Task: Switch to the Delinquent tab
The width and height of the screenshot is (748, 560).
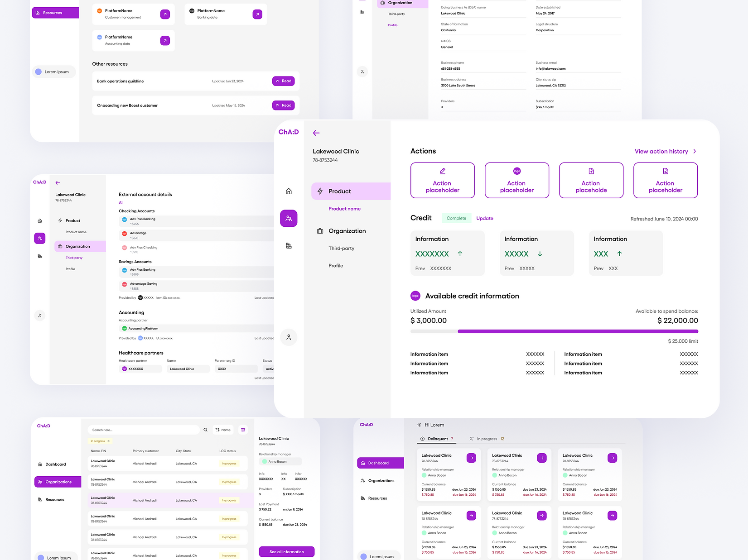Action: pos(437,439)
